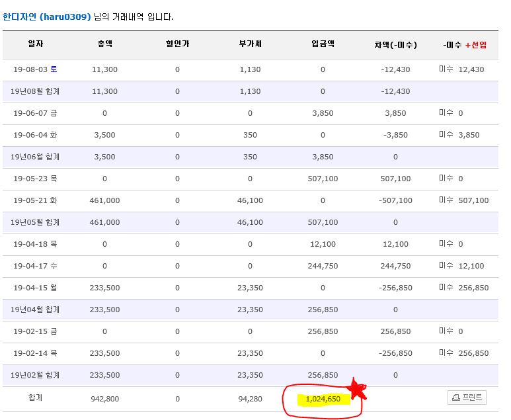Select the 942,800 grand total amount
The width and height of the screenshot is (511, 420).
pos(104,399)
